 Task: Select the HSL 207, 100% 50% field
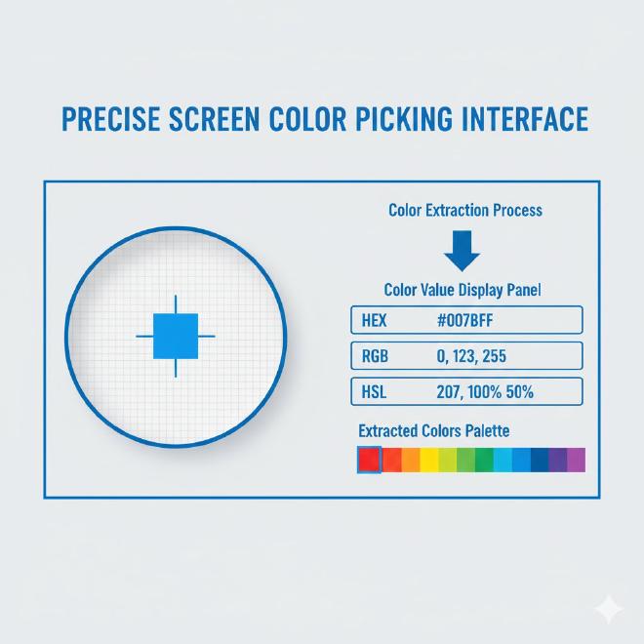tap(465, 392)
